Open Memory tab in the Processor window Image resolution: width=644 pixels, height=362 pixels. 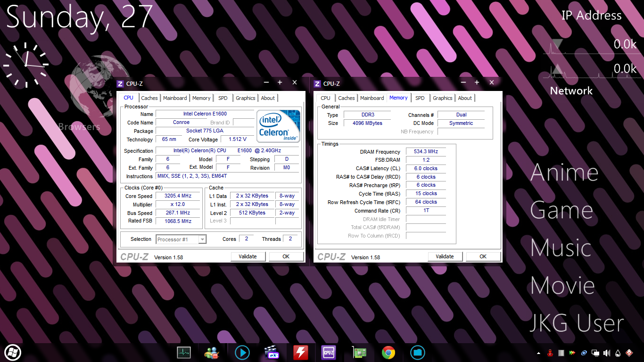click(x=201, y=98)
